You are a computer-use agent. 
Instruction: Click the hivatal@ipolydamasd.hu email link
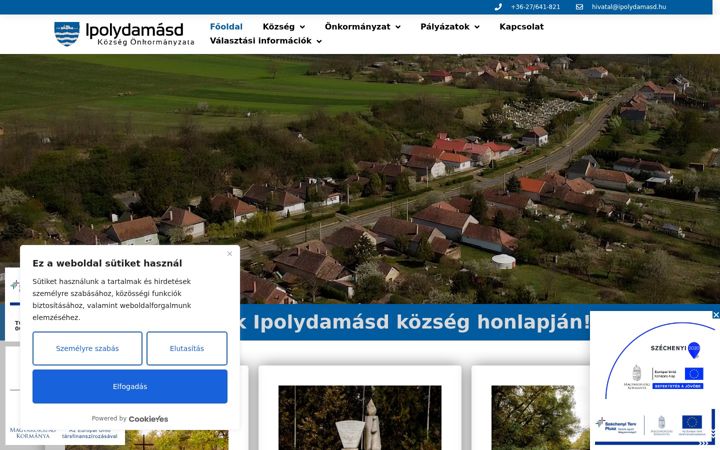(x=629, y=7)
